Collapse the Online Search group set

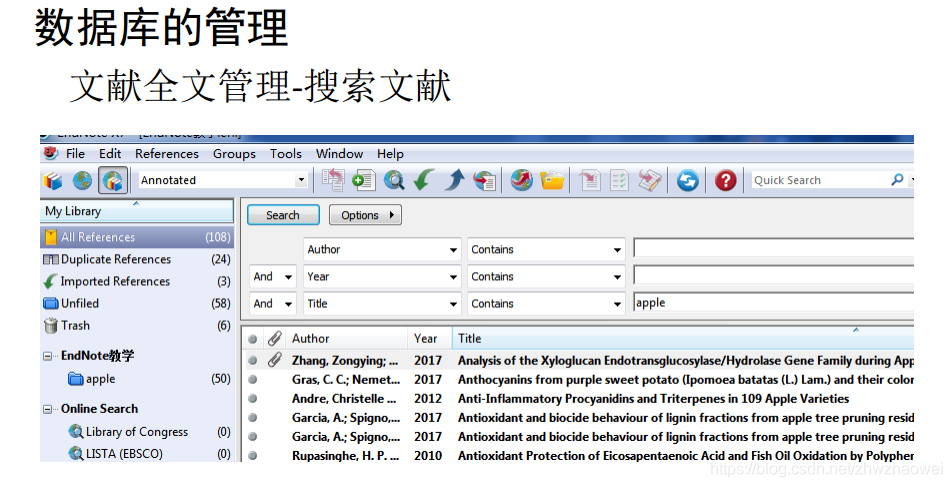47,409
